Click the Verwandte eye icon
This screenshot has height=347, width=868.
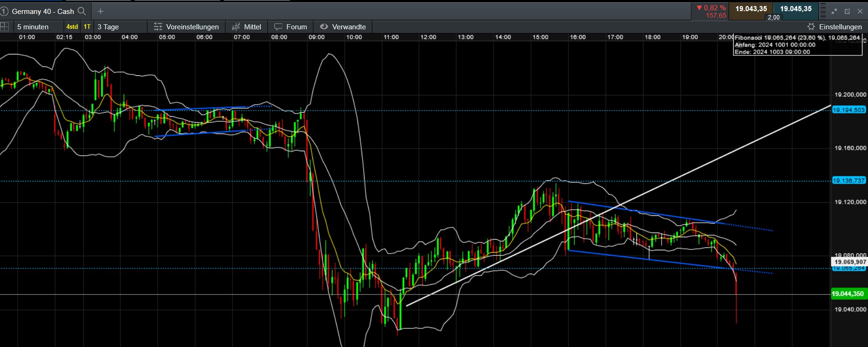[x=324, y=27]
